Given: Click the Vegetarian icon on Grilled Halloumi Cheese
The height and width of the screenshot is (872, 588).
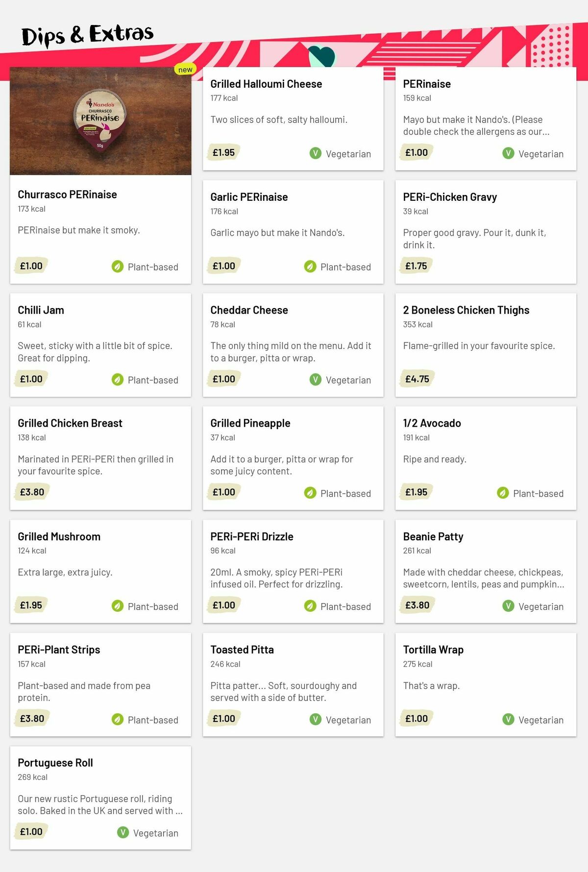Looking at the screenshot, I should (316, 154).
